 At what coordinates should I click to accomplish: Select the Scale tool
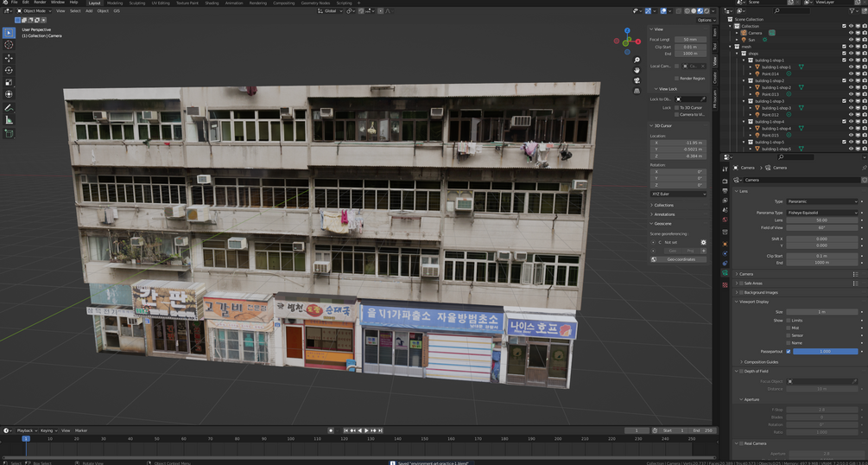[x=9, y=83]
